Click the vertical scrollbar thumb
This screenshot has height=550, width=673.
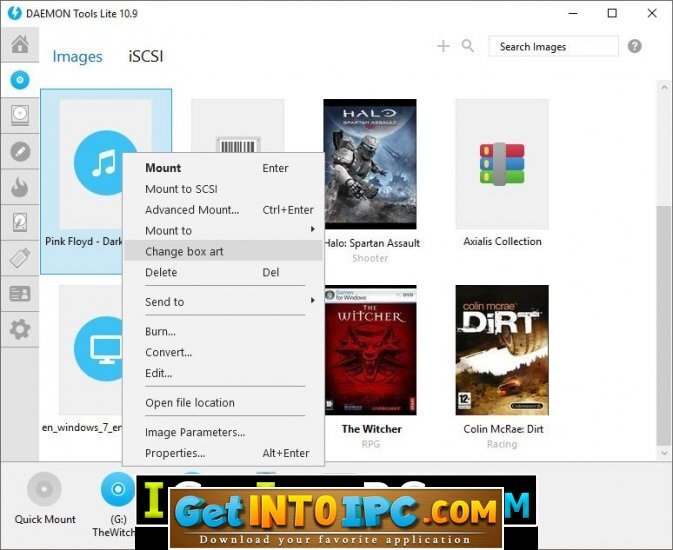point(664,326)
